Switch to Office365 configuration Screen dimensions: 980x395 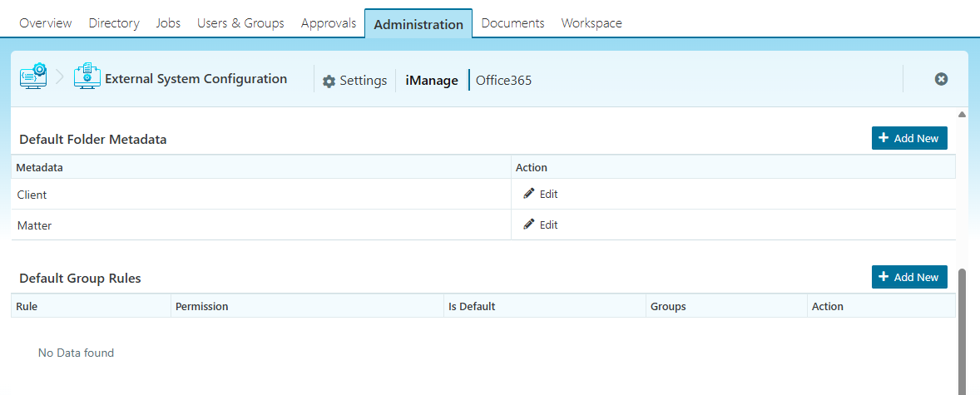(x=504, y=81)
